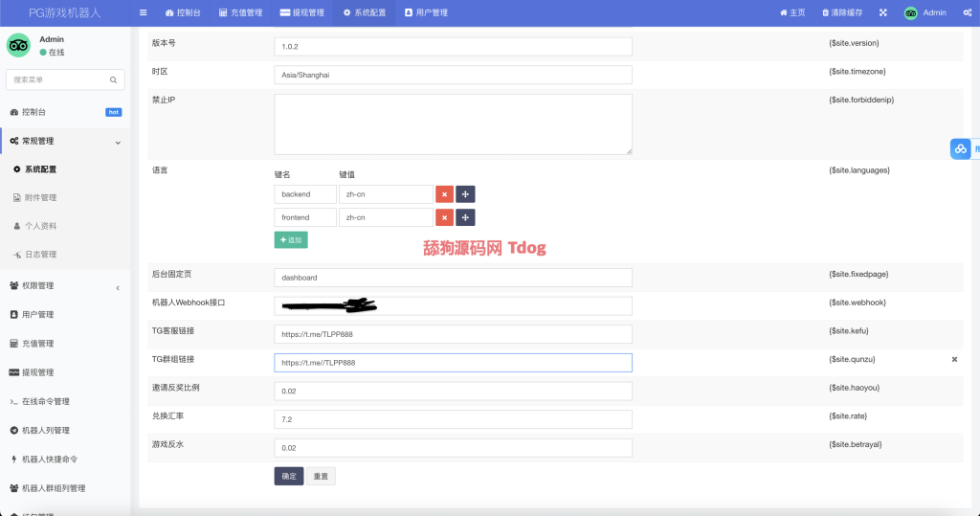Click inside the 禁止IP text area
The image size is (980, 516).
coord(453,123)
